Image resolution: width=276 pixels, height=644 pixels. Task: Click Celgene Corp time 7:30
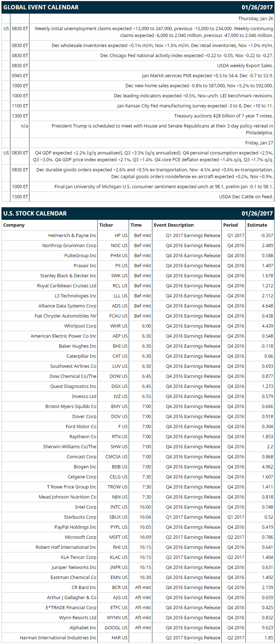(146, 477)
